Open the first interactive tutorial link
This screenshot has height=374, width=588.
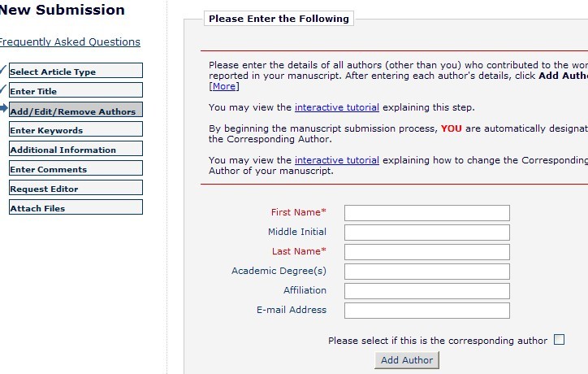coord(336,107)
